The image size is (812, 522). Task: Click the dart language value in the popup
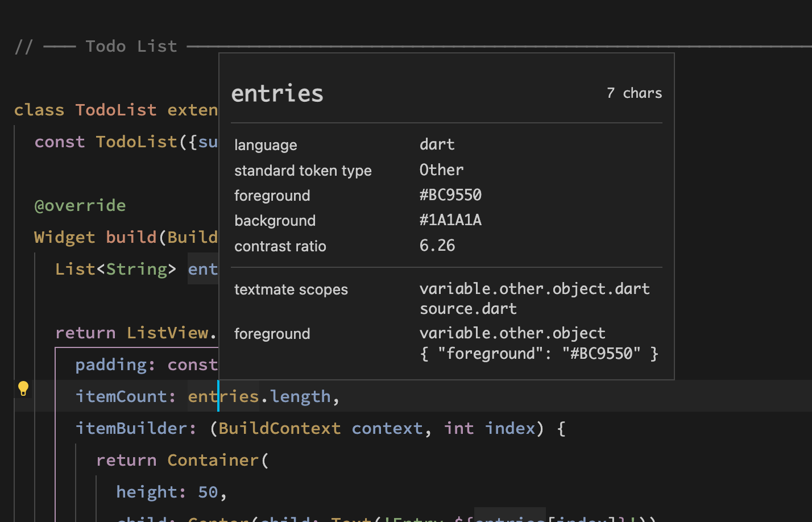pyautogui.click(x=437, y=144)
